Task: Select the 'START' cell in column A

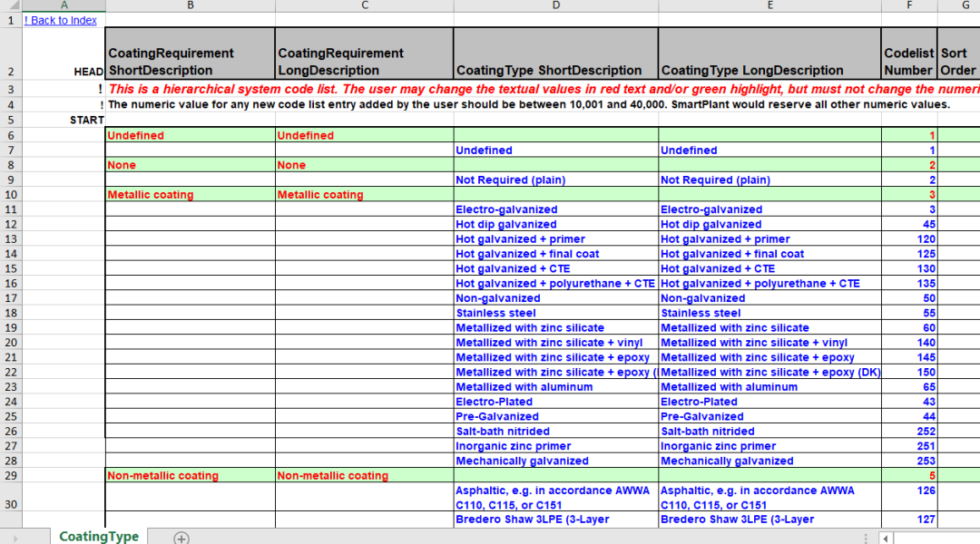Action: (x=64, y=120)
